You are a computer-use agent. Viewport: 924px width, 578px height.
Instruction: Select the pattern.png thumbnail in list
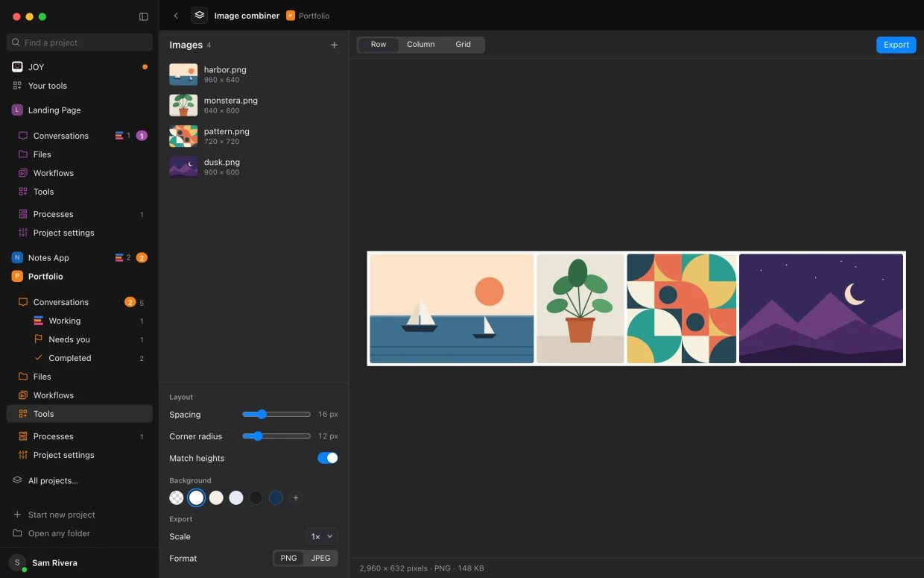coord(183,136)
